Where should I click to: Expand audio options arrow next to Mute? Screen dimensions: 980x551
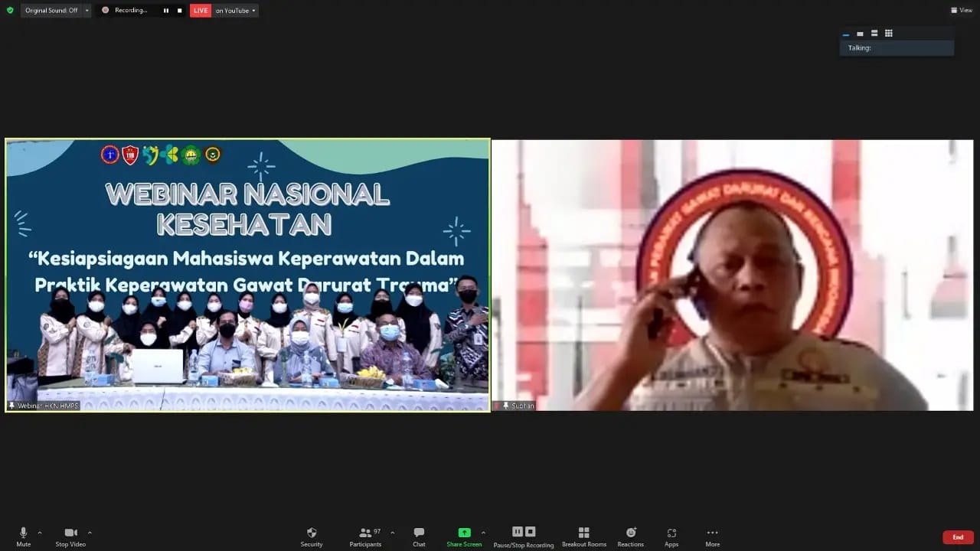pos(40,533)
